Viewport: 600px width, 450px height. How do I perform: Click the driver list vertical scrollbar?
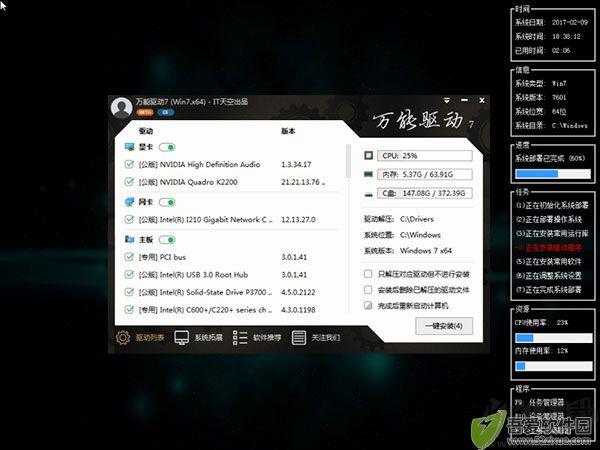(348, 161)
